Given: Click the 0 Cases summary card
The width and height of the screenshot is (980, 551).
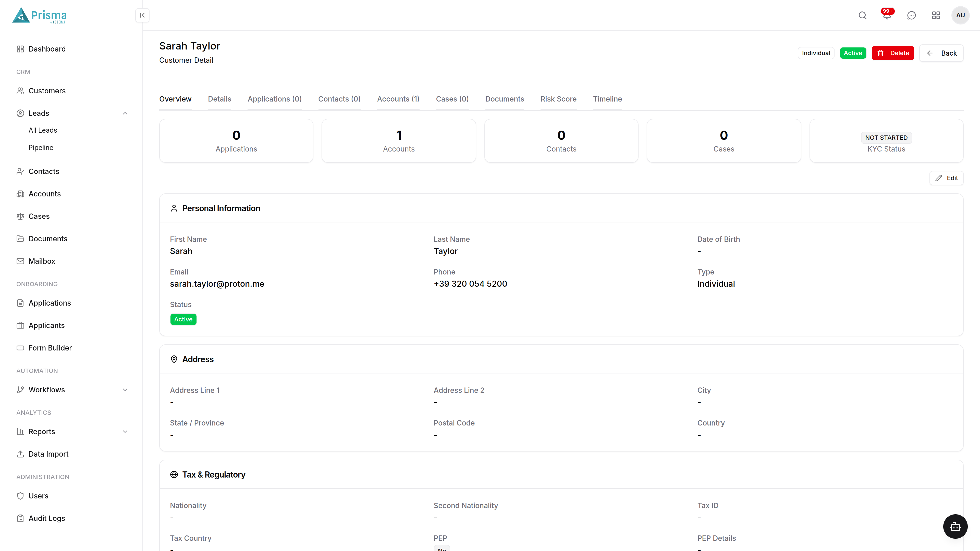Looking at the screenshot, I should [x=724, y=141].
